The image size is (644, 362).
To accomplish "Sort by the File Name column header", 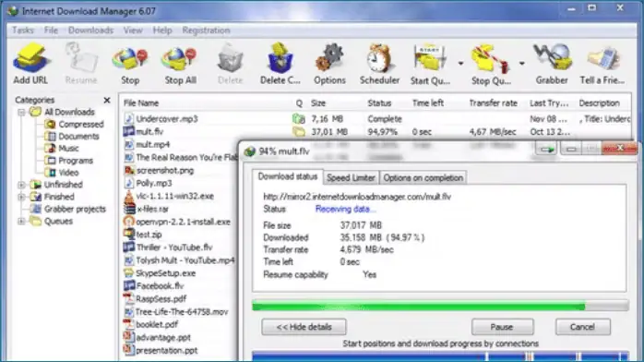I will click(141, 103).
